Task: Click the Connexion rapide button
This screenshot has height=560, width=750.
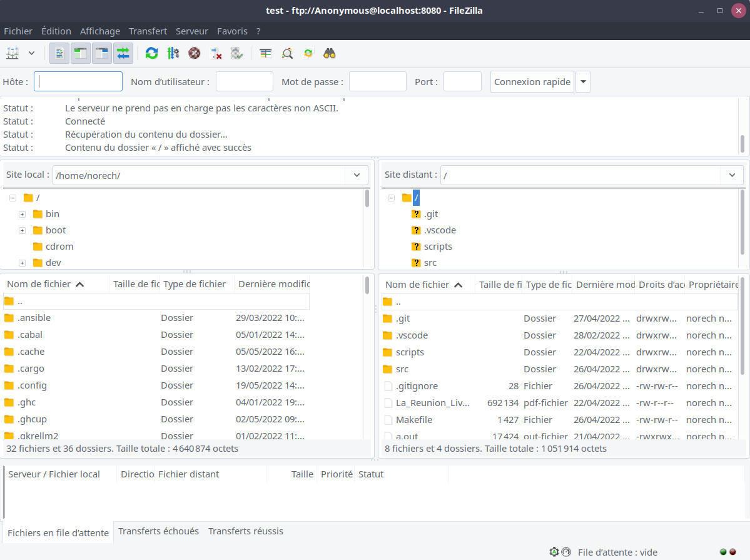Action: [x=532, y=82]
